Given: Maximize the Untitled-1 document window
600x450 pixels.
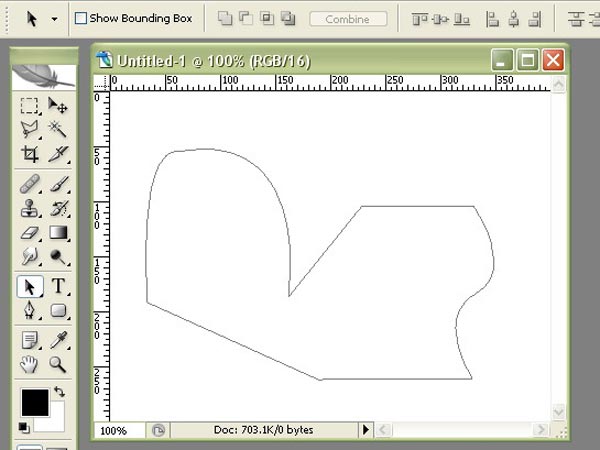Looking at the screenshot, I should click(x=528, y=60).
